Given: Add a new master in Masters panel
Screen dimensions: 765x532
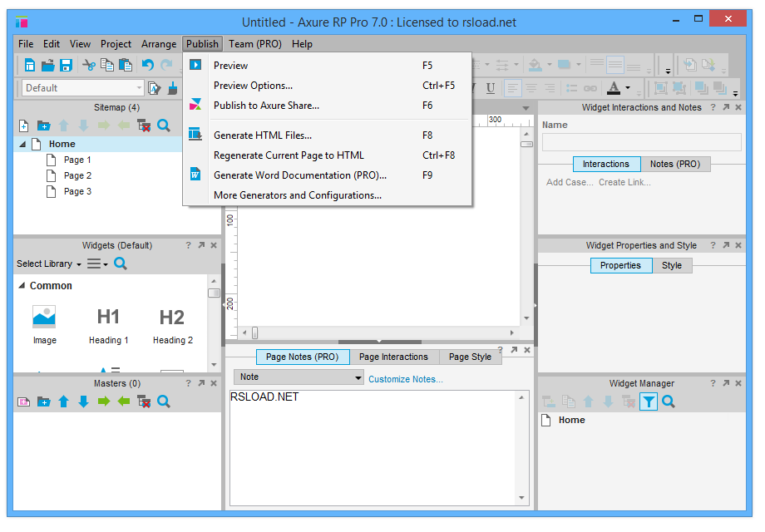Looking at the screenshot, I should [x=24, y=401].
